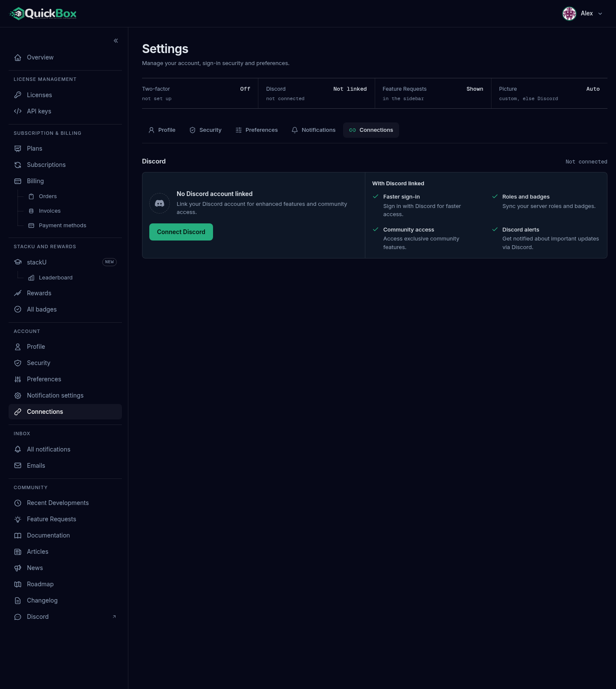Screen dimensions: 616x689
Task: Select Connections in the sidebar
Action: tap(65, 412)
